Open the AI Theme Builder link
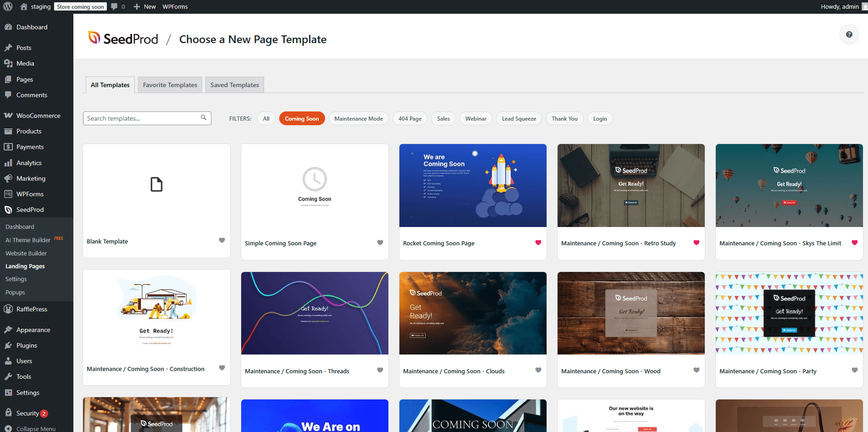 (28, 240)
